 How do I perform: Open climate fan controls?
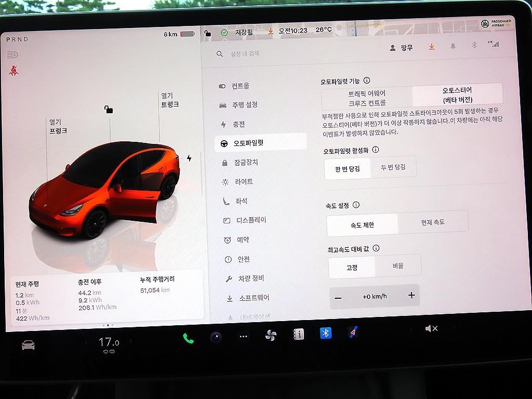pyautogui.click(x=270, y=336)
